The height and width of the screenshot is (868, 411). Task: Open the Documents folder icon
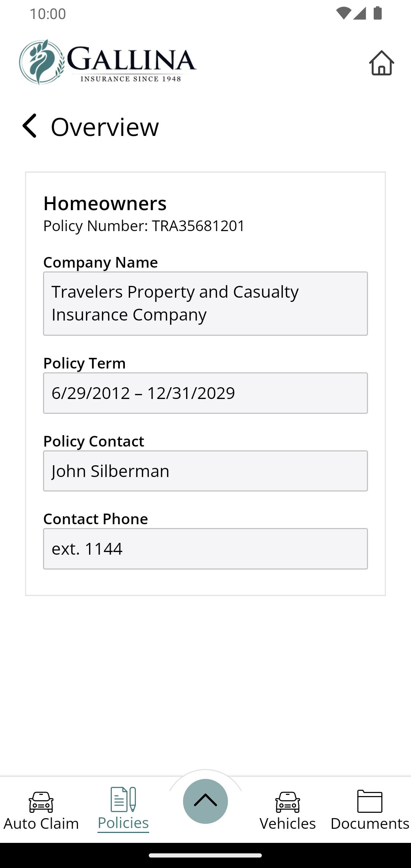(370, 801)
